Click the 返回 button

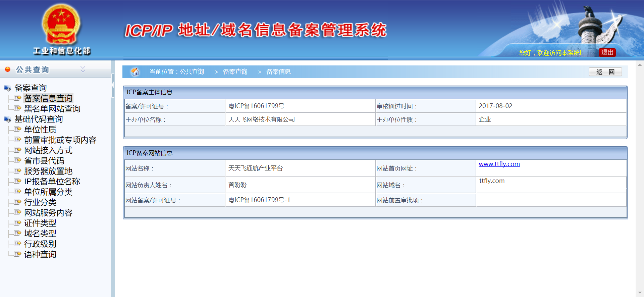(x=605, y=72)
